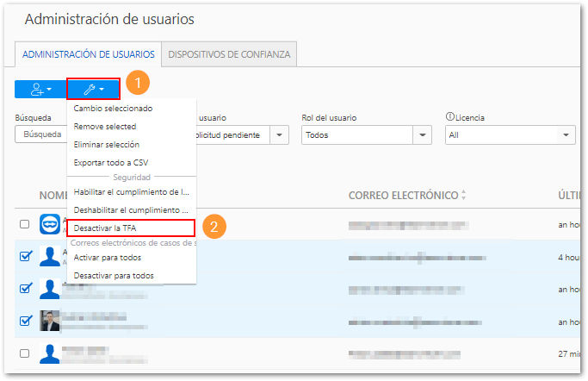This screenshot has width=588, height=381.
Task: Click the info icon beside Licencia
Action: [450, 116]
